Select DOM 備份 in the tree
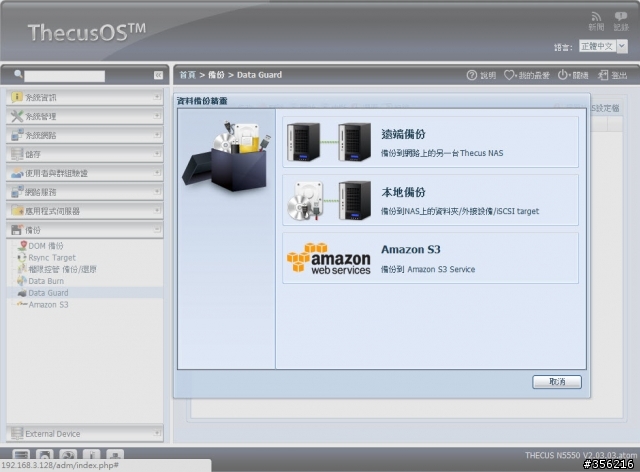 46,246
